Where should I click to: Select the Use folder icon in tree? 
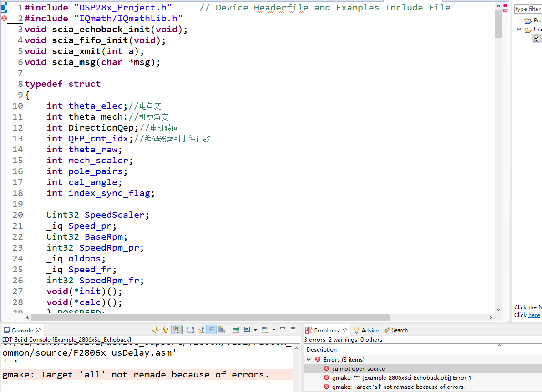[528, 30]
